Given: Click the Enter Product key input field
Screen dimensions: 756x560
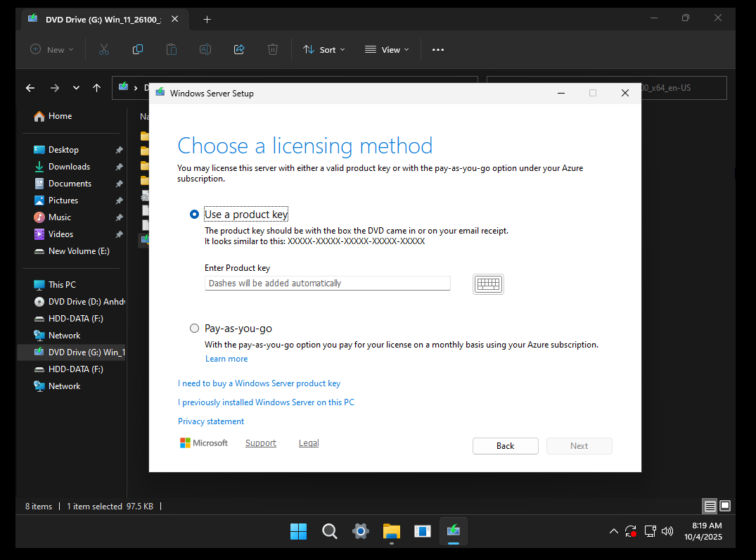Looking at the screenshot, I should tap(328, 283).
